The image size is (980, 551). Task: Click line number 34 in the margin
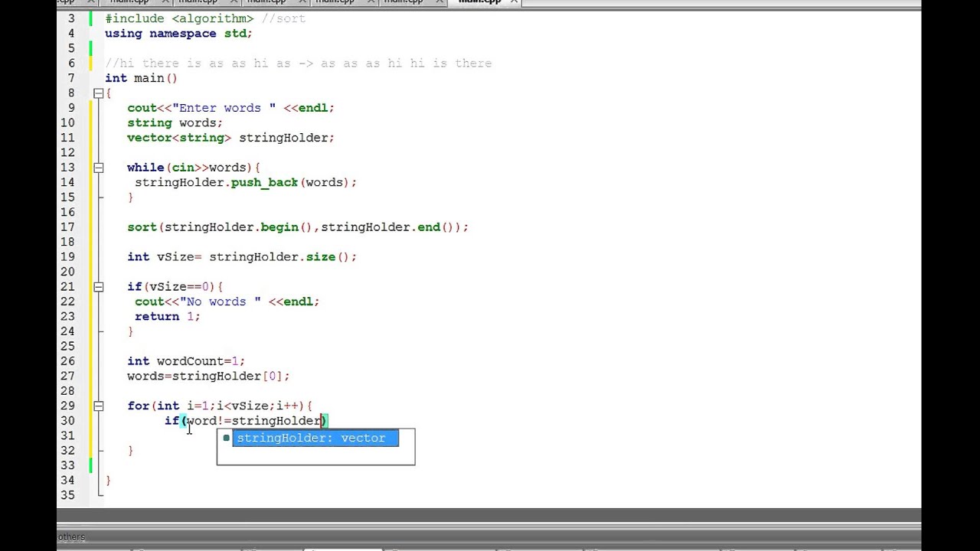pos(66,481)
